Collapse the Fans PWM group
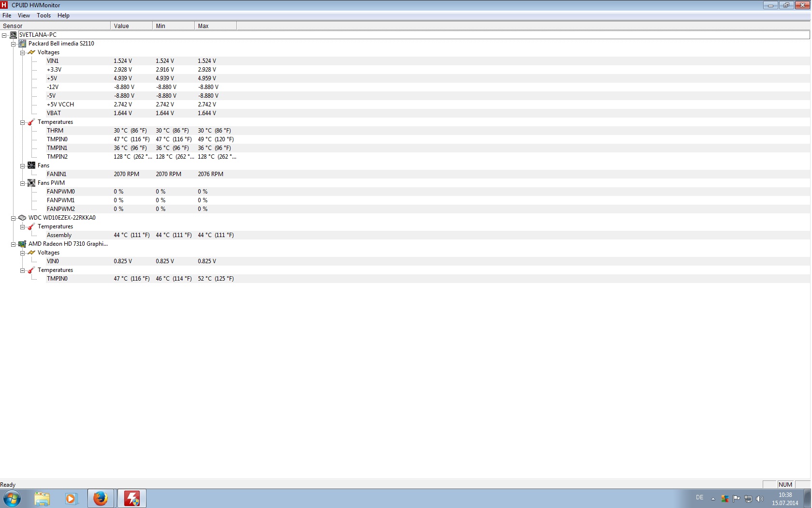812x508 pixels. pos(22,183)
